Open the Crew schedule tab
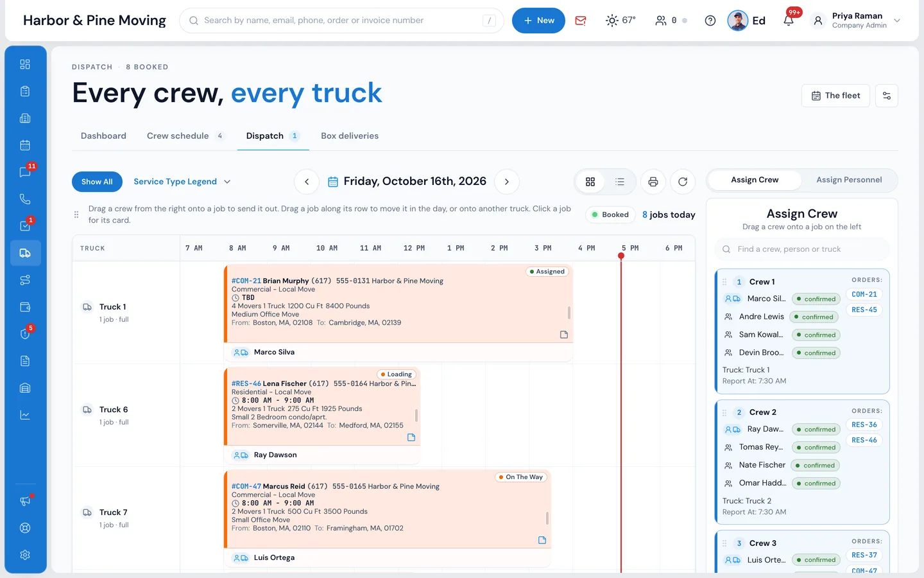The image size is (924, 578). (x=185, y=136)
